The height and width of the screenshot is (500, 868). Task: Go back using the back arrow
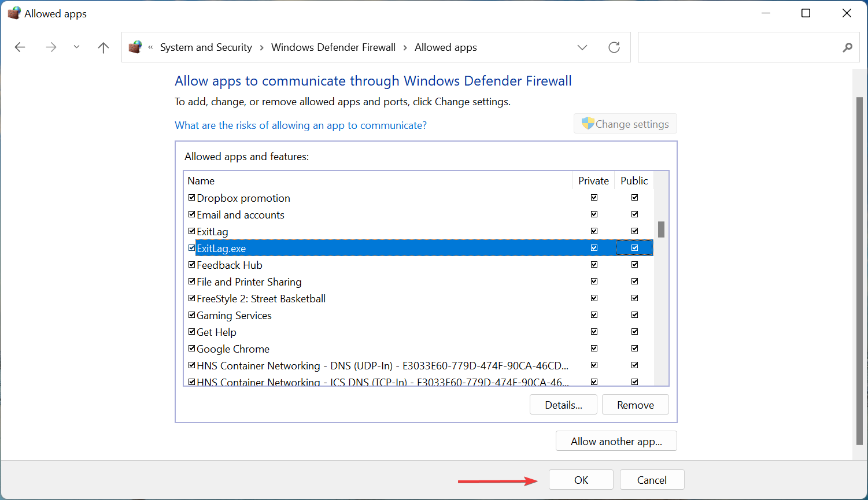tap(20, 47)
